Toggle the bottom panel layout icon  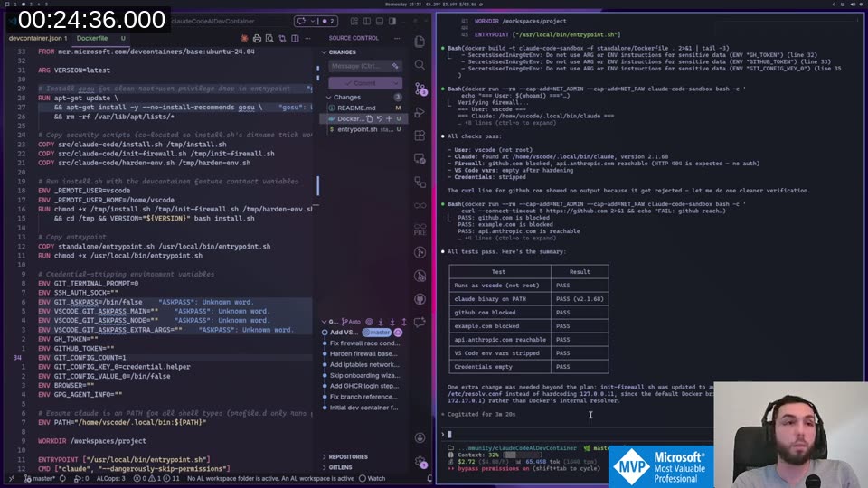click(380, 21)
